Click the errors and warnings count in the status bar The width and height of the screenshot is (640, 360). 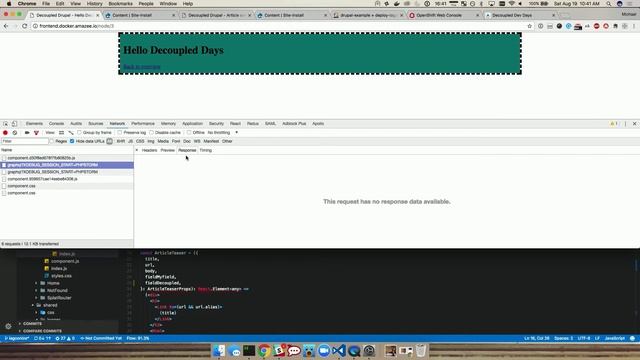point(65,338)
